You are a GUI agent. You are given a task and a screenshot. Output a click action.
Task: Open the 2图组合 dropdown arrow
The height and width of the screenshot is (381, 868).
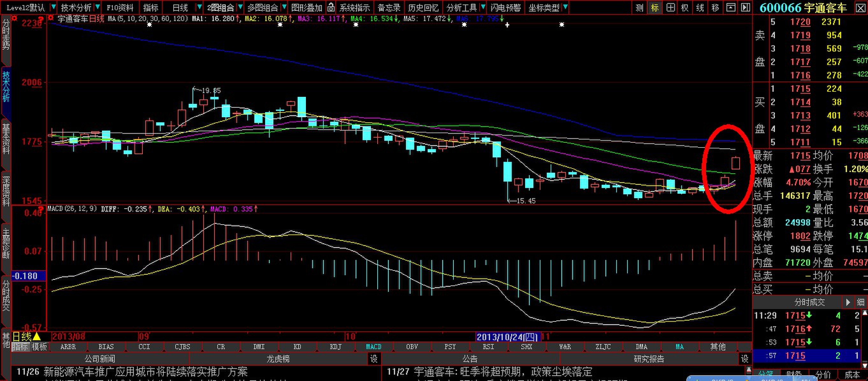coord(240,7)
